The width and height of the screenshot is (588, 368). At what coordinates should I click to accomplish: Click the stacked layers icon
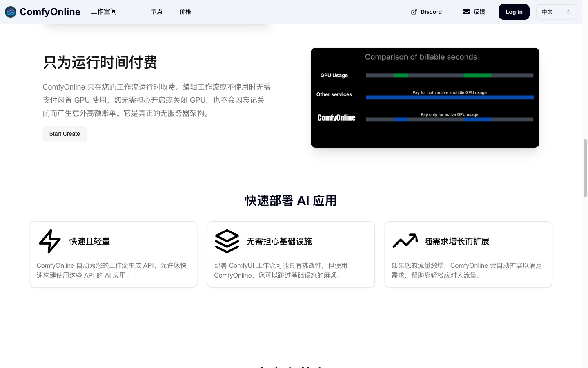click(227, 241)
